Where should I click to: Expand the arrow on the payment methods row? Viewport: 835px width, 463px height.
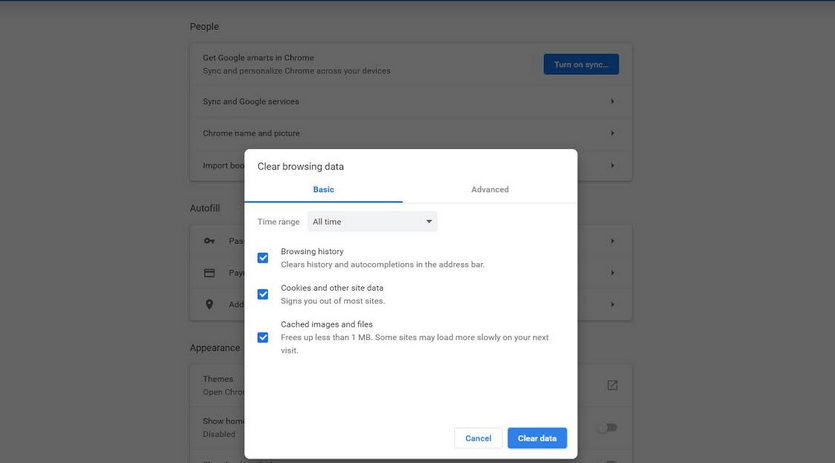point(612,272)
